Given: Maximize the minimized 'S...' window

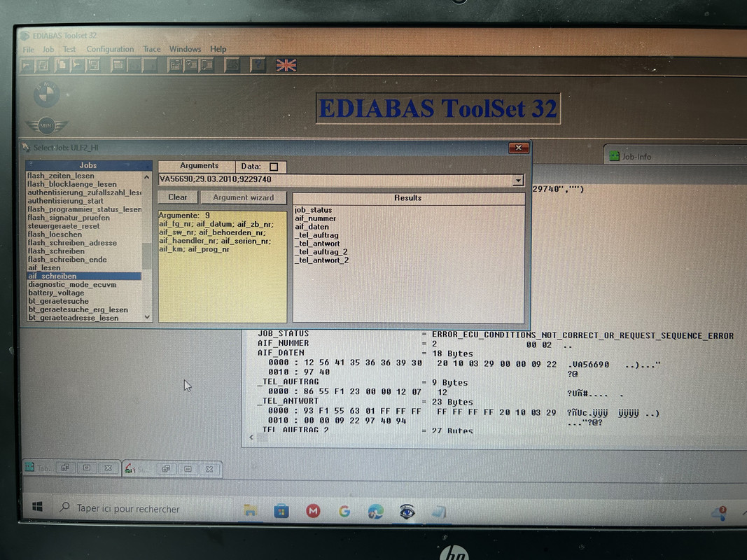Looking at the screenshot, I should pyautogui.click(x=188, y=469).
